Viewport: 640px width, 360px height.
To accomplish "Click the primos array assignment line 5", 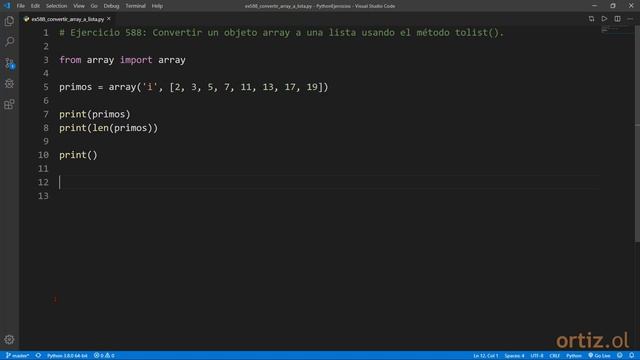I will pyautogui.click(x=193, y=87).
